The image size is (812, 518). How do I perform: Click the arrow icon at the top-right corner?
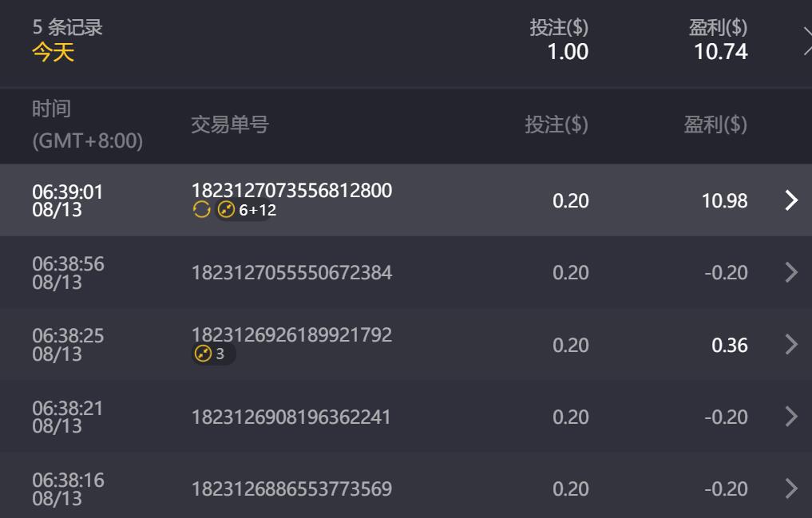click(806, 40)
